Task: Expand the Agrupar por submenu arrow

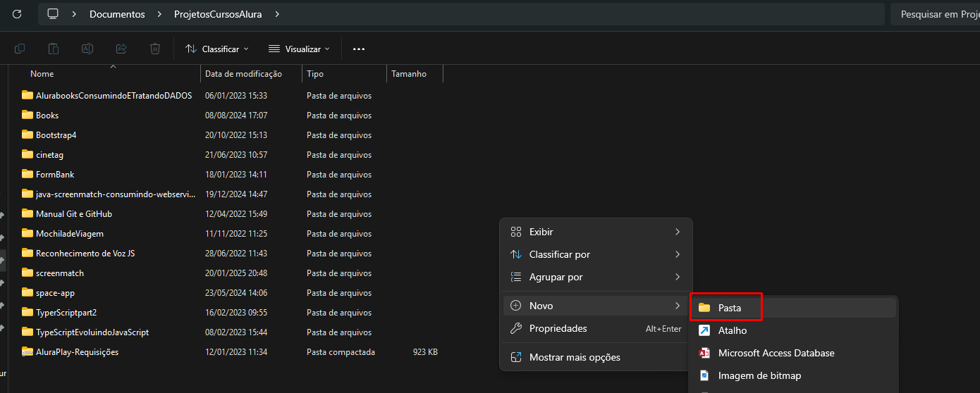Action: tap(678, 277)
